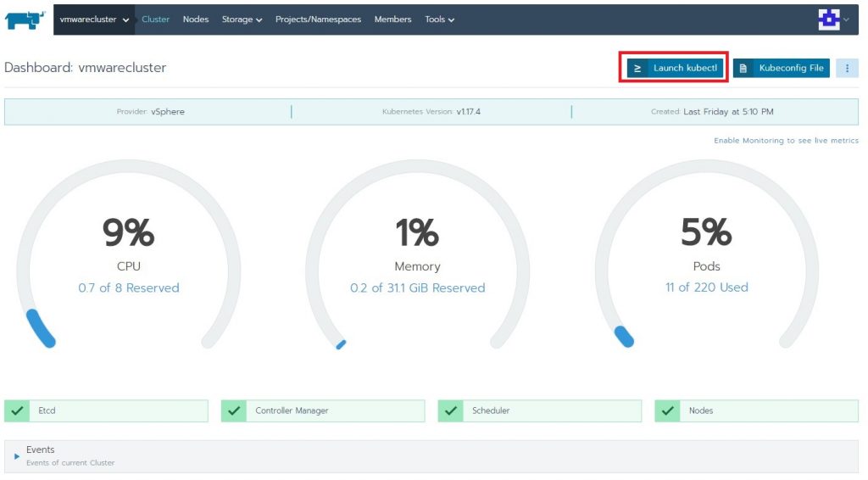This screenshot has width=868, height=480.
Task: Click the Nodes health status label
Action: (x=701, y=410)
